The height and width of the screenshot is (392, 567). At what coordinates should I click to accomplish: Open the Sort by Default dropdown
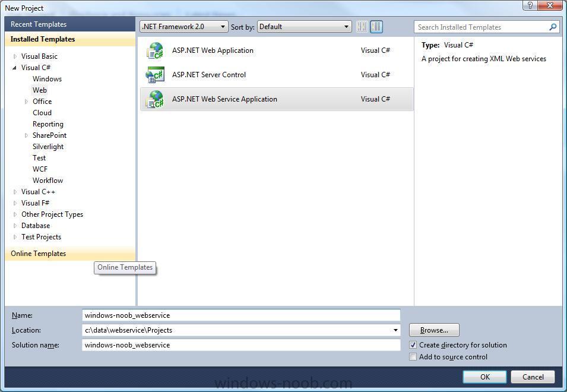(304, 27)
